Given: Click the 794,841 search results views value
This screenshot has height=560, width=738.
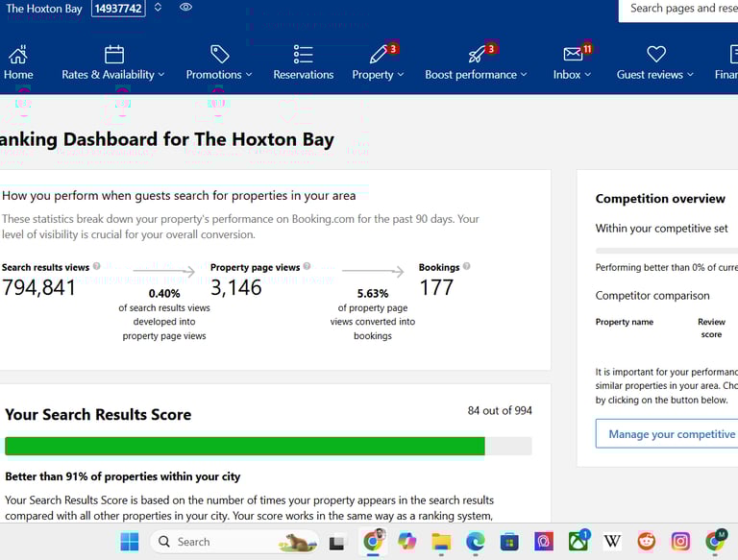Looking at the screenshot, I should [x=38, y=287].
